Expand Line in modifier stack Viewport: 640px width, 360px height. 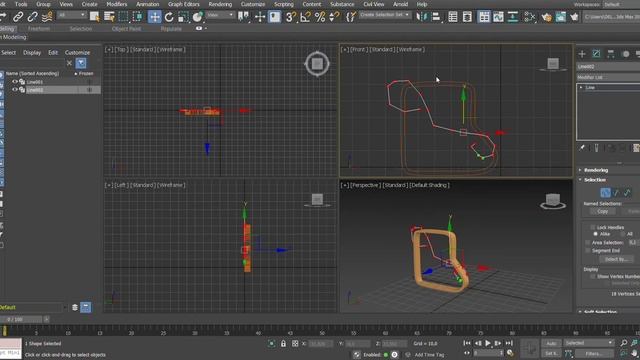point(581,87)
